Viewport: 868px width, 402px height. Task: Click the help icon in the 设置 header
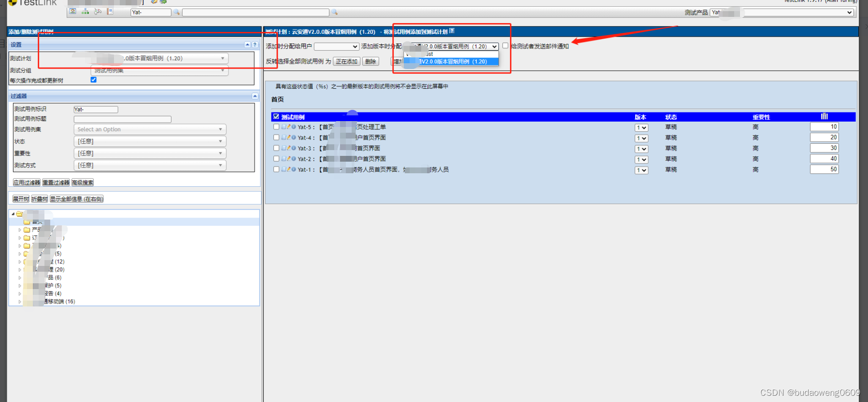point(255,44)
